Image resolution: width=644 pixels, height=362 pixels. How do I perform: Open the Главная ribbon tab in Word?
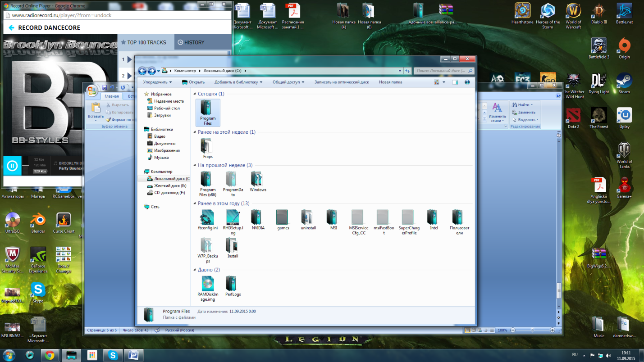(x=112, y=96)
